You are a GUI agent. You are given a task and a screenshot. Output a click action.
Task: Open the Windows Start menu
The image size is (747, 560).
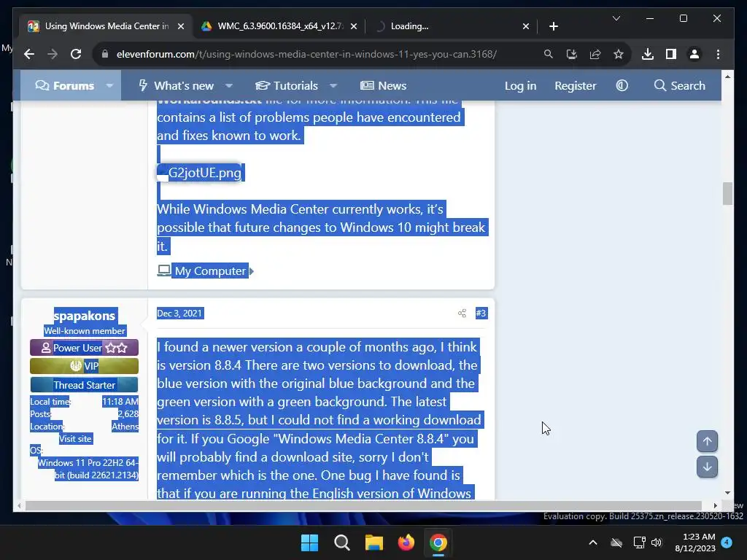(309, 542)
